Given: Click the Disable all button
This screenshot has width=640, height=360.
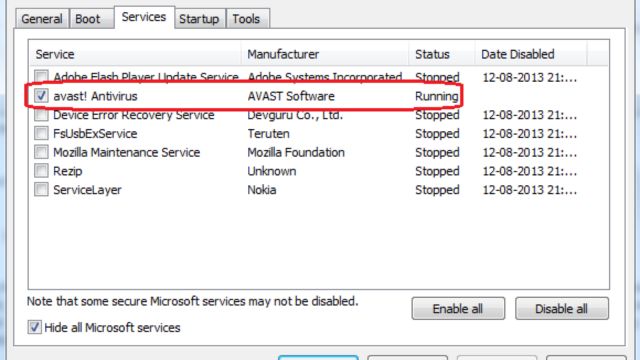Looking at the screenshot, I should (562, 309).
